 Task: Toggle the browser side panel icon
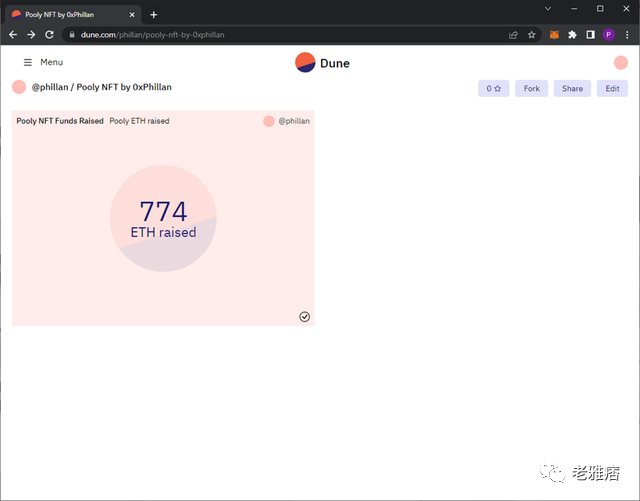pos(590,34)
